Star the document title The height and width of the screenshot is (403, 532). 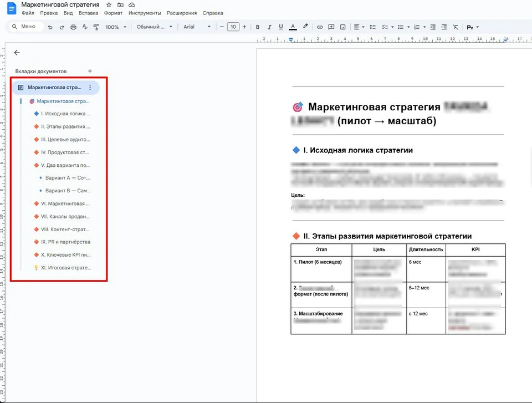pos(109,5)
